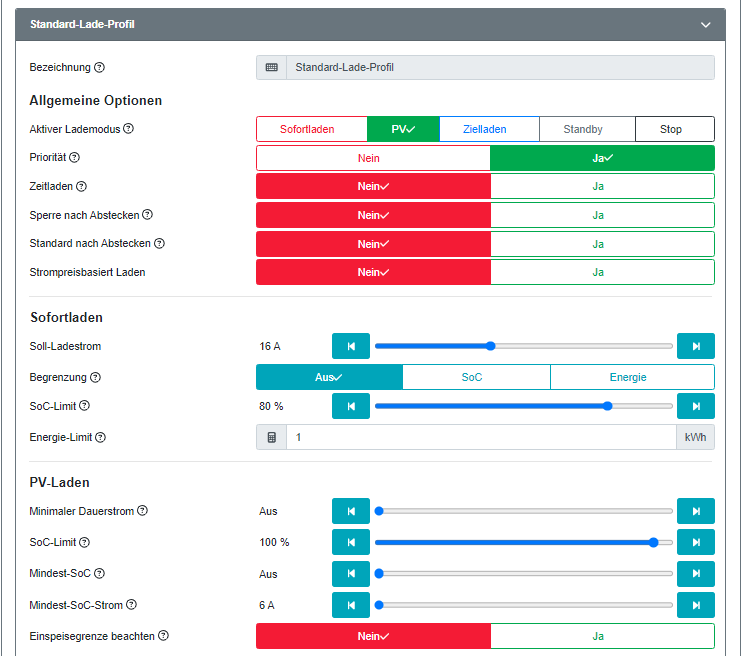Viewport: 745px width, 656px height.
Task: Set Standard nach Abstecken to Nein
Action: (373, 244)
